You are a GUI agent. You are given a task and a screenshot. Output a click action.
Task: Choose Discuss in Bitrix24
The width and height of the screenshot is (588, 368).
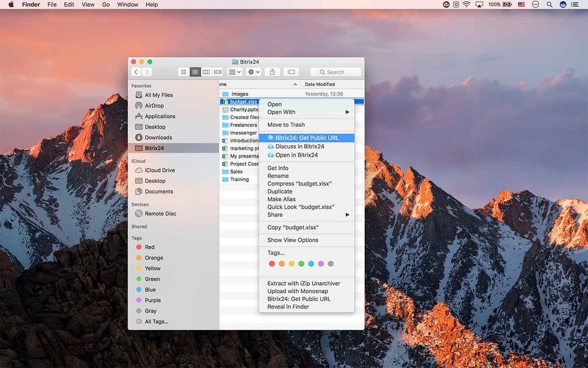click(299, 146)
